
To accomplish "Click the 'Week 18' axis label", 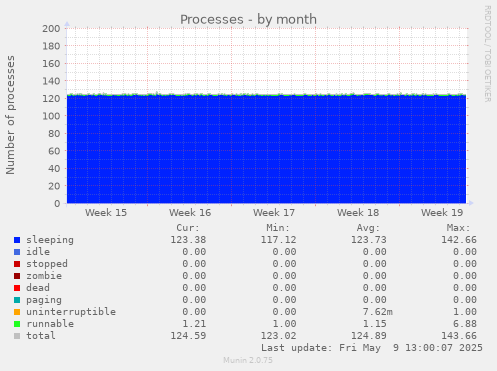I will (358, 213).
